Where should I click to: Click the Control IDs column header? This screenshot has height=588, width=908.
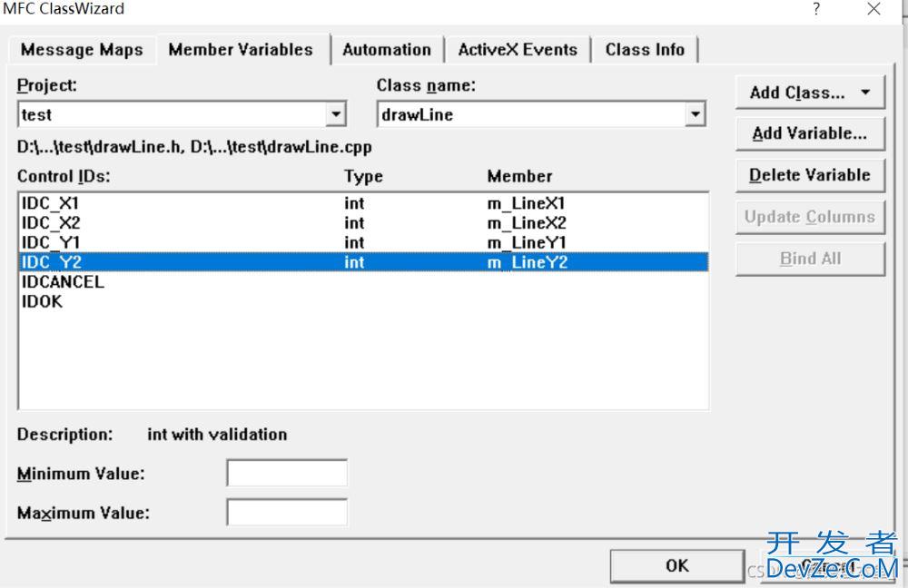(64, 176)
